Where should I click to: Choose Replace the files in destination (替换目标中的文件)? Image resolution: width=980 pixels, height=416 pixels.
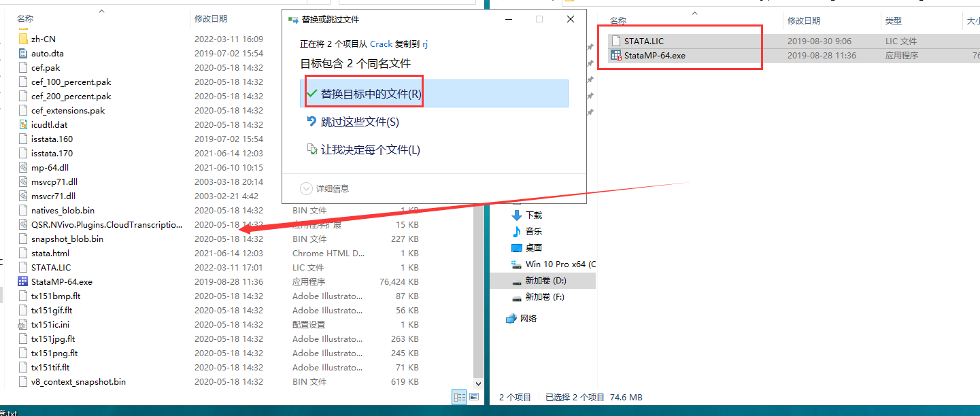tap(371, 94)
